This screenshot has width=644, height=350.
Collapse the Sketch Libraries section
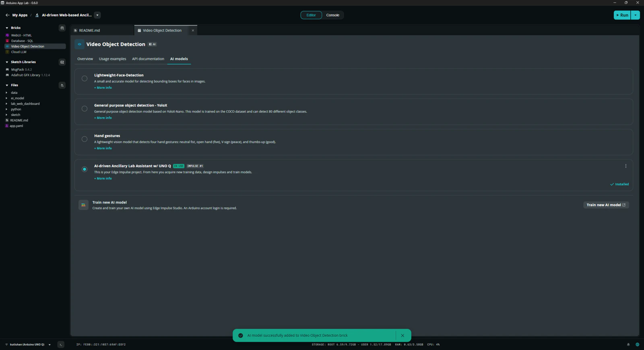[7, 62]
